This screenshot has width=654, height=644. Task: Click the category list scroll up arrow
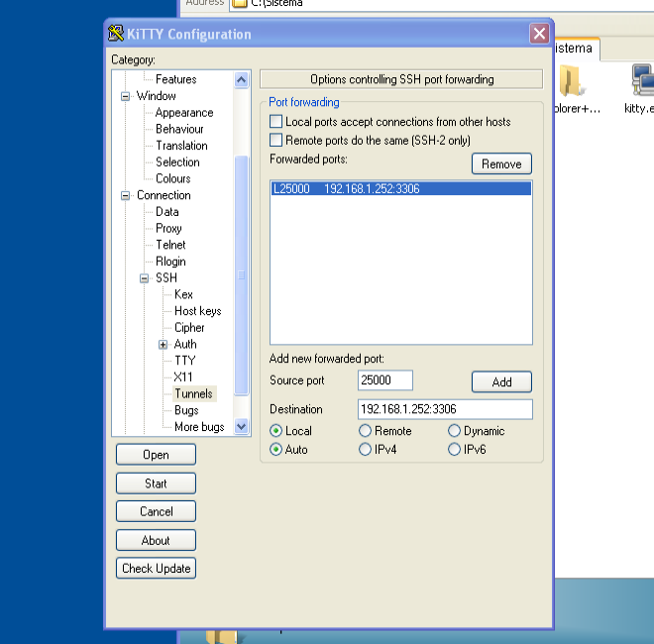coord(241,79)
